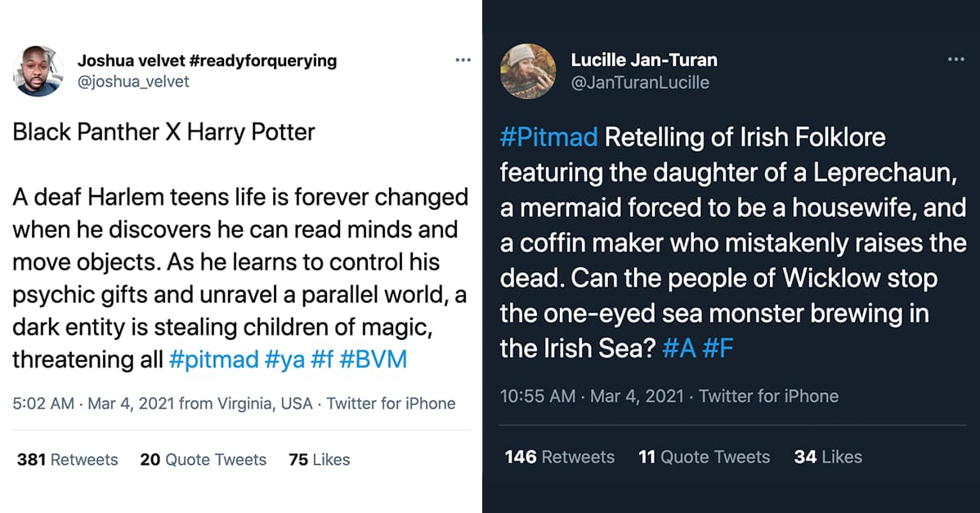Image resolution: width=980 pixels, height=513 pixels.
Task: View Quote Tweets on Joshua's tweet
Action: [204, 460]
